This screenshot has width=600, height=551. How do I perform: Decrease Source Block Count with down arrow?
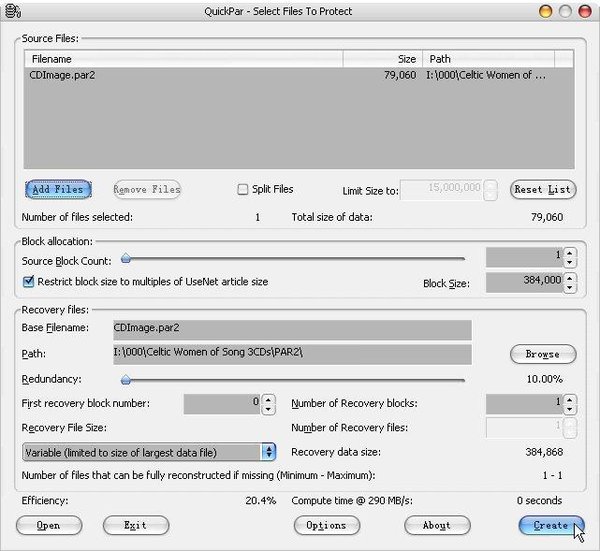[x=570, y=262]
